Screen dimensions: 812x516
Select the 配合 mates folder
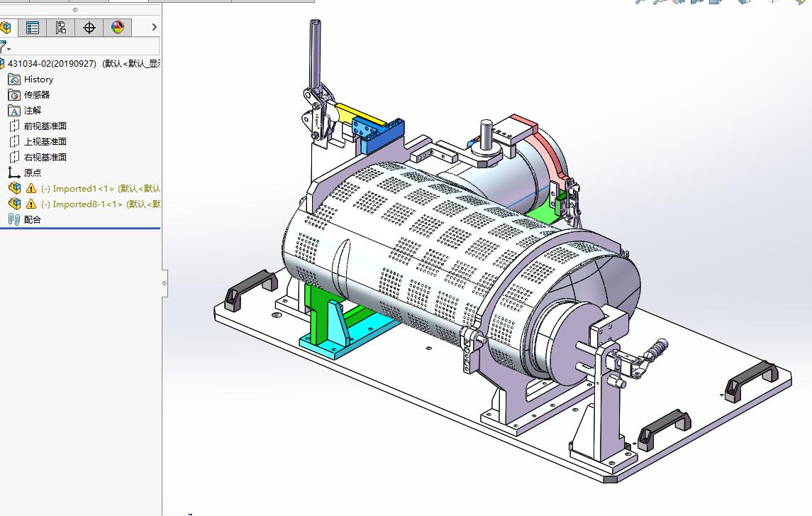(x=32, y=219)
